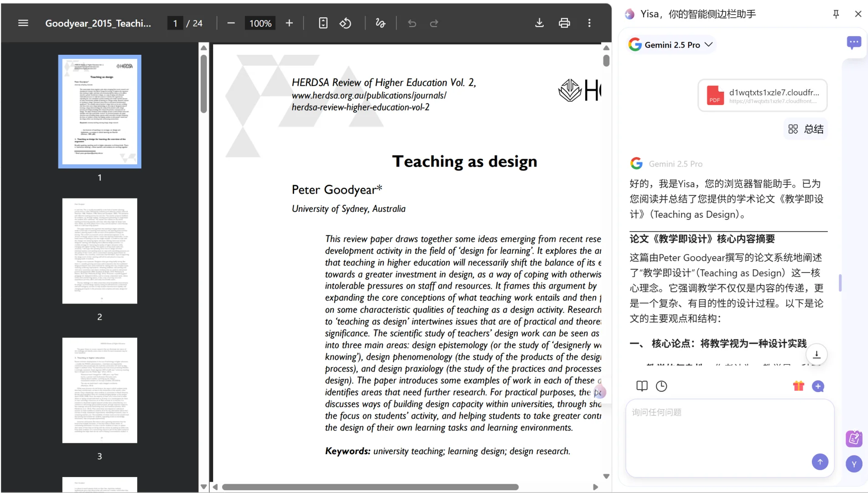This screenshot has width=868, height=493.
Task: Select page 2 thumbnail in the panel
Action: (99, 251)
